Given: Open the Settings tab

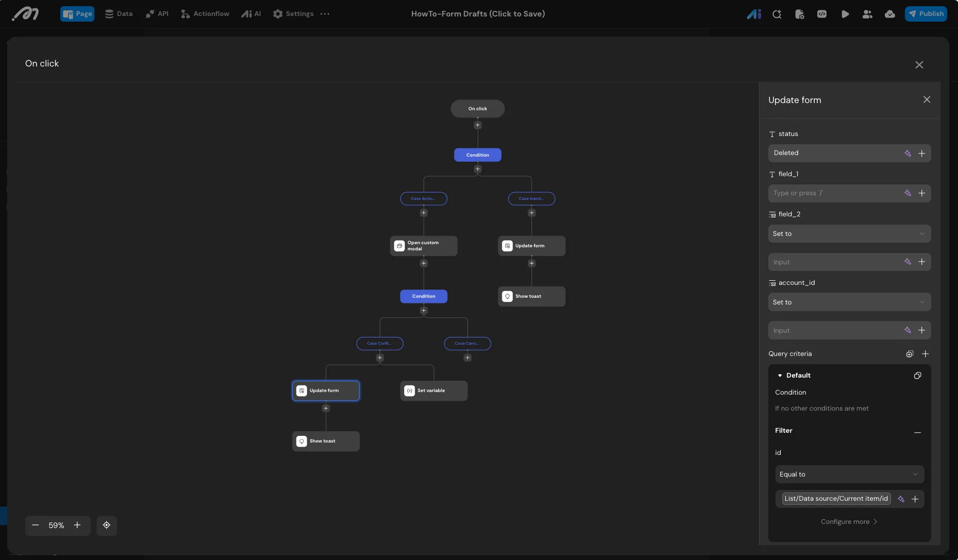Looking at the screenshot, I should coord(293,14).
